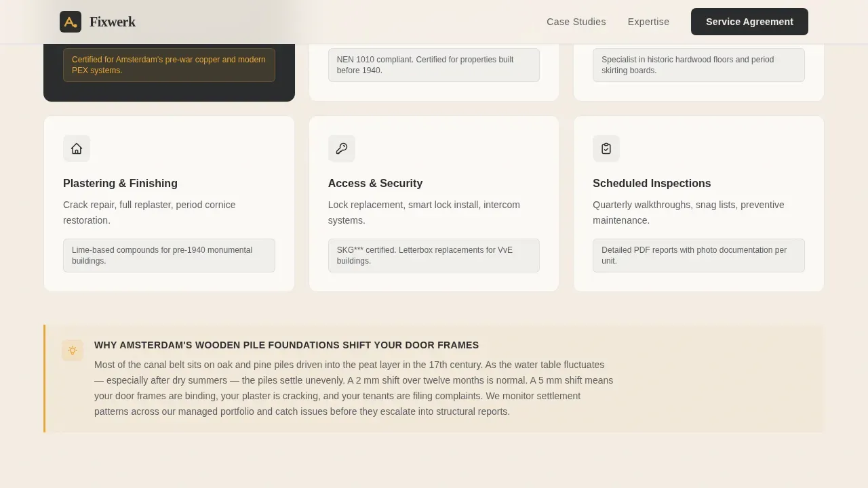The width and height of the screenshot is (868, 488).
Task: Select the Access & Security heading
Action: [x=375, y=183]
